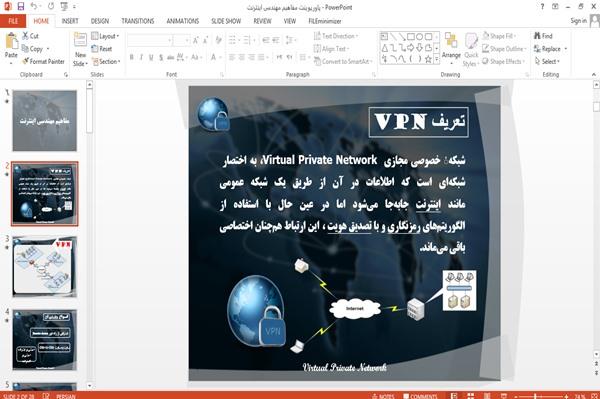This screenshot has height=399, width=600.
Task: Toggle Align Left paragraph alignment
Action: pos(232,57)
